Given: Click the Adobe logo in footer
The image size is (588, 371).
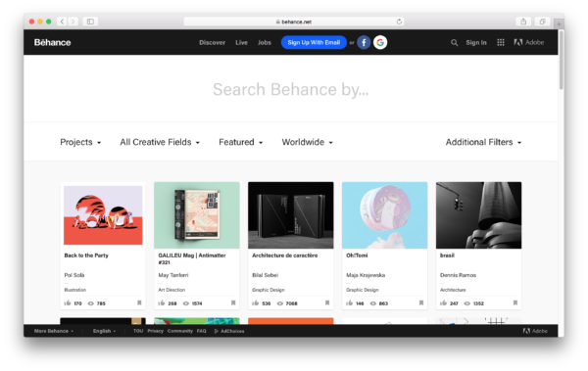Looking at the screenshot, I should point(535,331).
